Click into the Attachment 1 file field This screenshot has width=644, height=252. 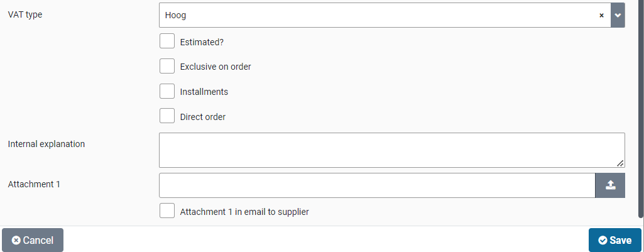pyautogui.click(x=377, y=185)
